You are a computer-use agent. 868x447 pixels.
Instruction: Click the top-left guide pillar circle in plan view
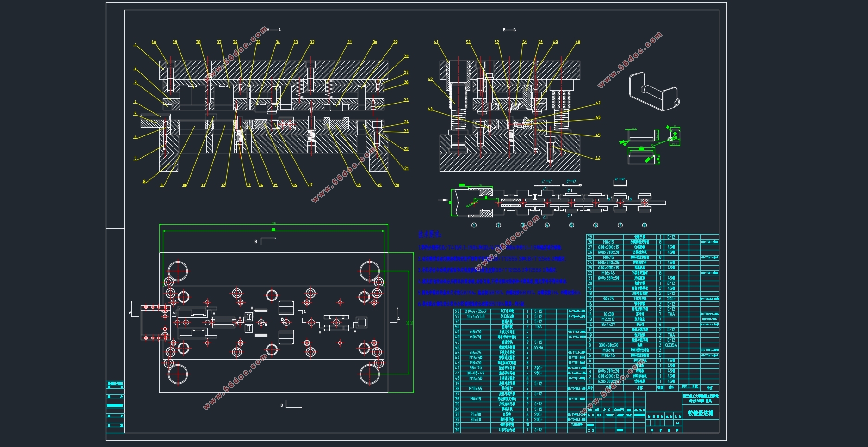point(178,270)
